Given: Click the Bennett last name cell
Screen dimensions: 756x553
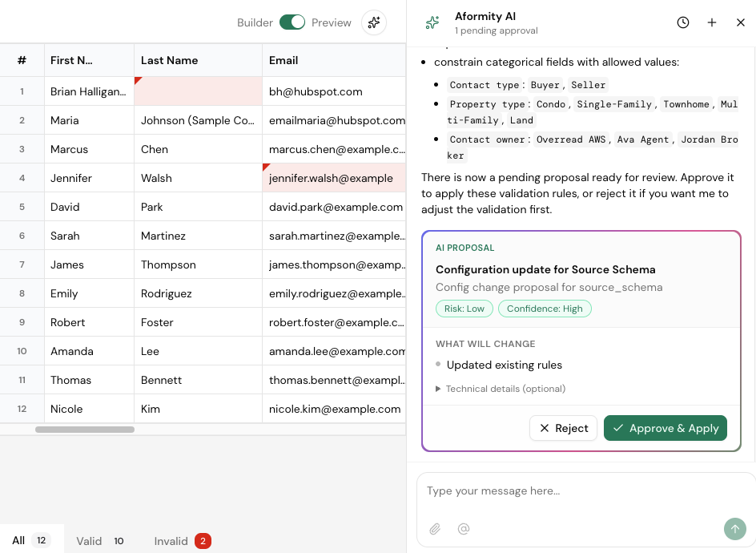Looking at the screenshot, I should [x=198, y=380].
